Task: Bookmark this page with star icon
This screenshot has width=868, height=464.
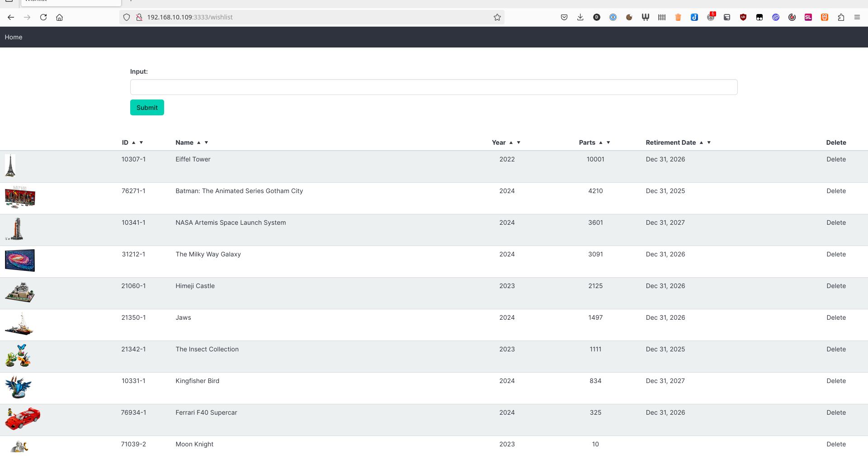Action: (x=497, y=17)
